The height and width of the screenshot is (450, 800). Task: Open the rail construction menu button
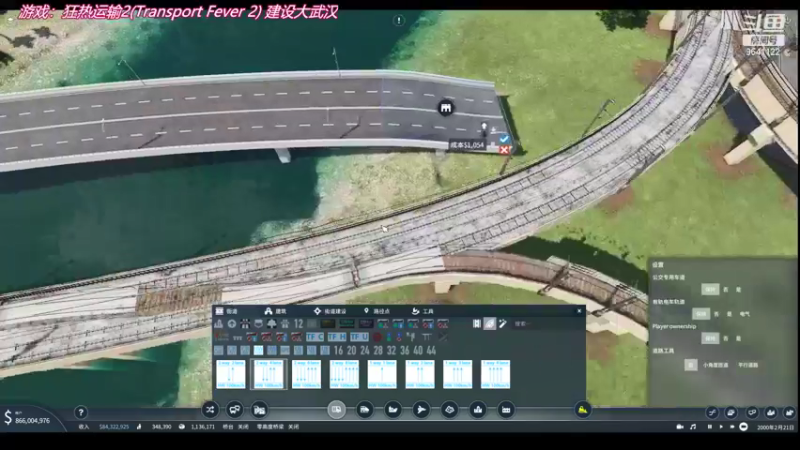[365, 410]
